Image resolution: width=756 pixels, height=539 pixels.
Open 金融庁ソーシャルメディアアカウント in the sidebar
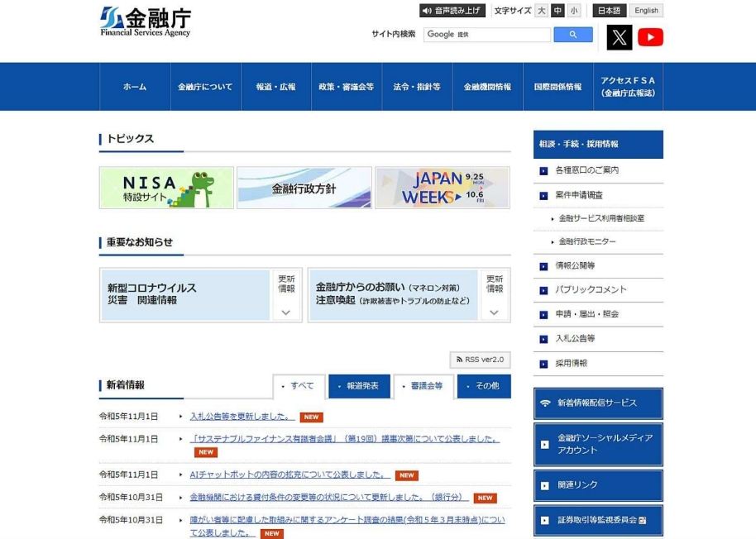click(x=598, y=443)
